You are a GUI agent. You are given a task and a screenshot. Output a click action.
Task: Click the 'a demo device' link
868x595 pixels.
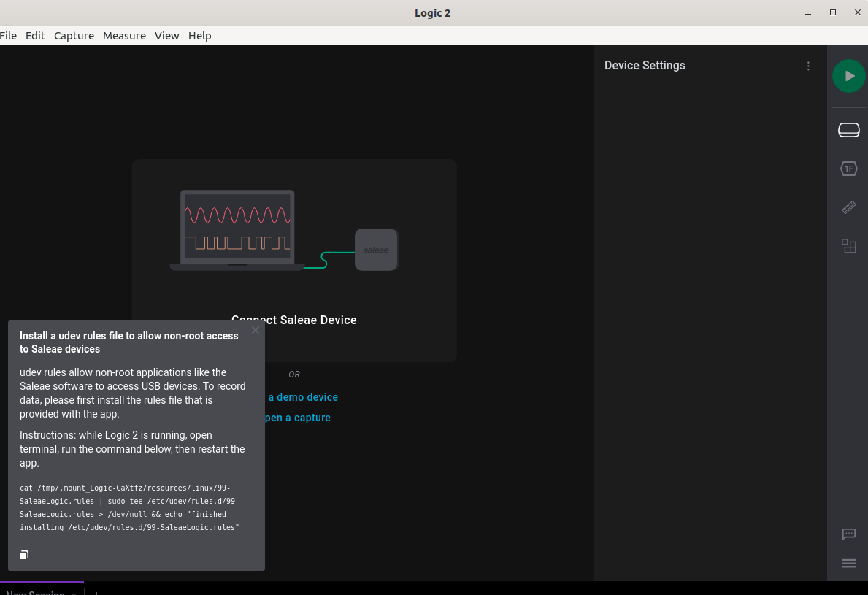click(x=303, y=397)
